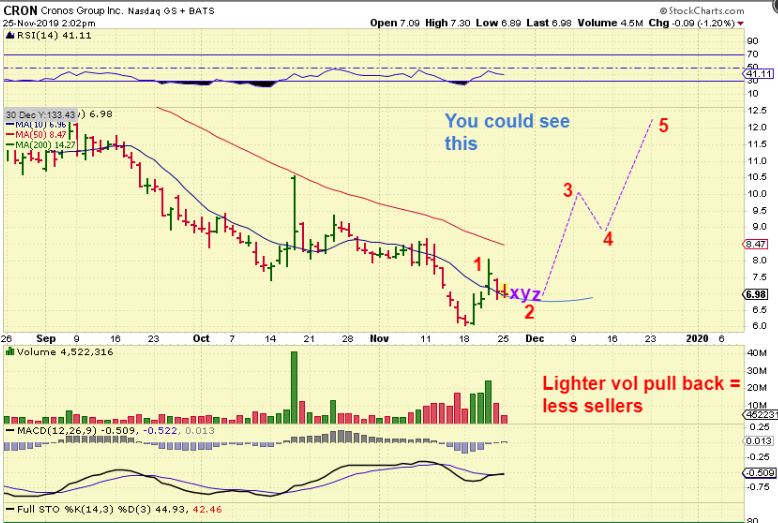This screenshot has width=778, height=523.
Task: Click the 42.46 stochastic %D value
Action: point(207,509)
